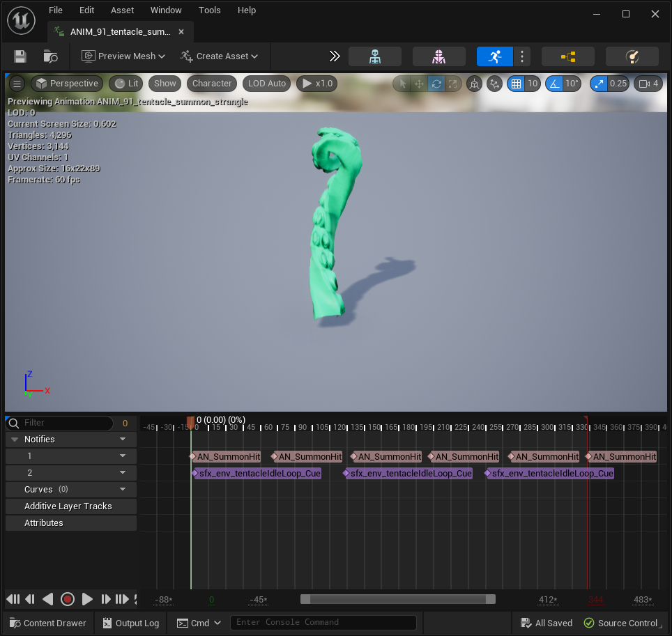Toggle scale snapping on or off
The width and height of the screenshot is (672, 636).
coord(599,84)
